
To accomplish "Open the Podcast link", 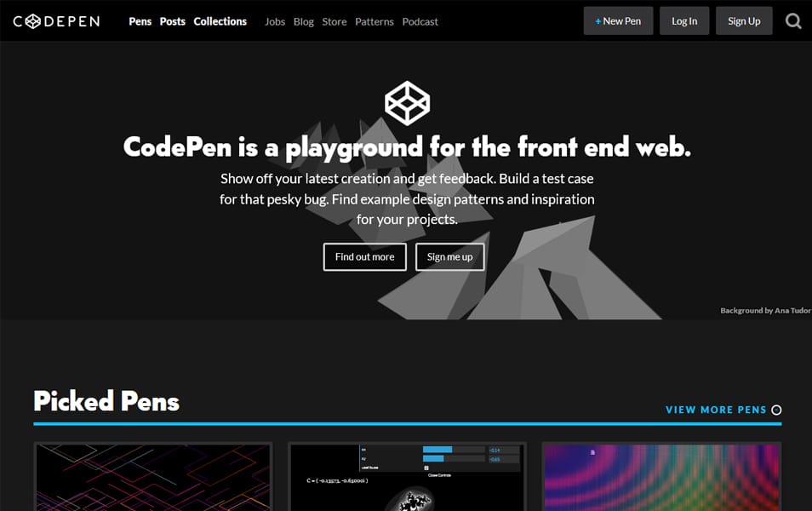I will click(420, 21).
